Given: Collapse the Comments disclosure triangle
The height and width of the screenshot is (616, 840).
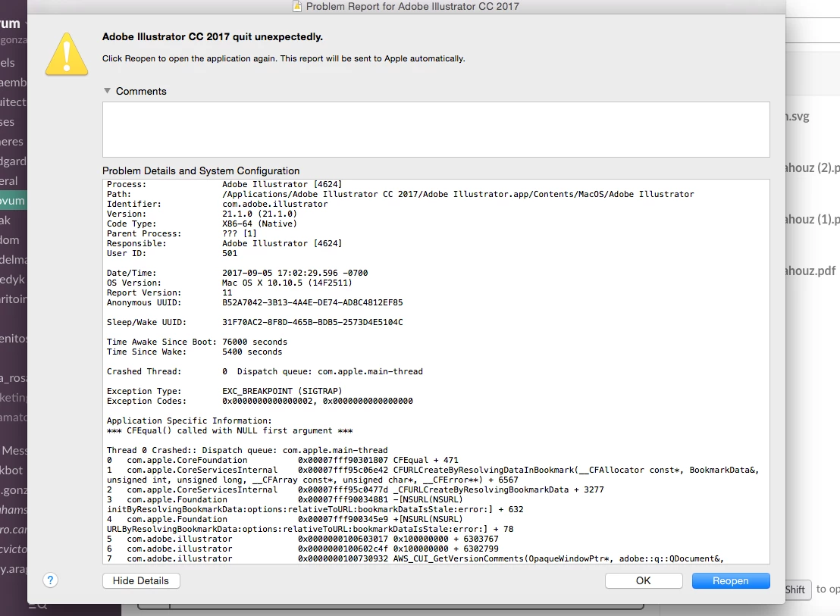Looking at the screenshot, I should point(107,91).
